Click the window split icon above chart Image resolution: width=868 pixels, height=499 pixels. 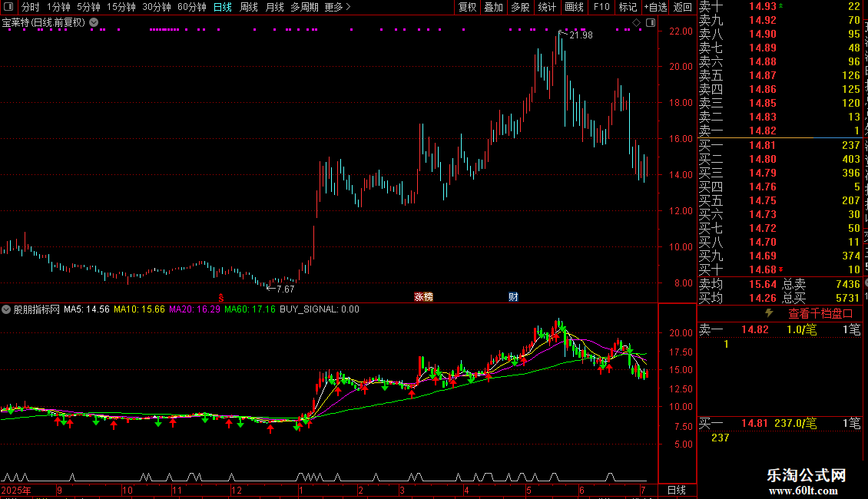651,23
